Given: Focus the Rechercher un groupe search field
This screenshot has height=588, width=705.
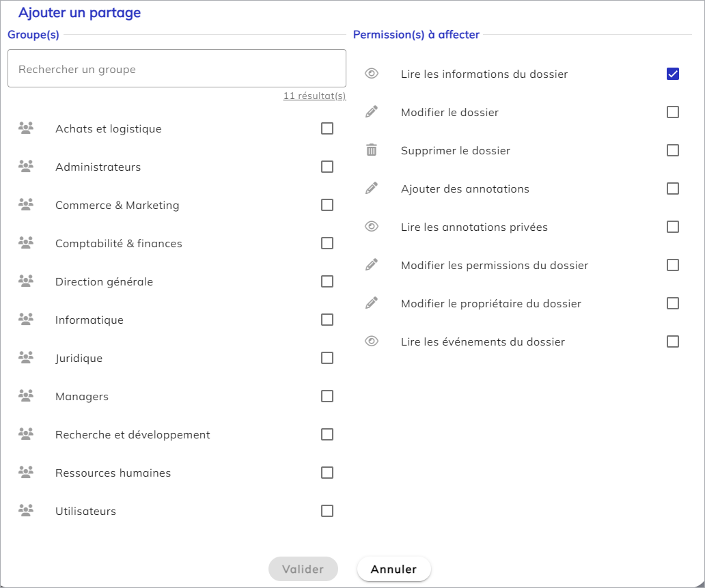Looking at the screenshot, I should (x=177, y=69).
